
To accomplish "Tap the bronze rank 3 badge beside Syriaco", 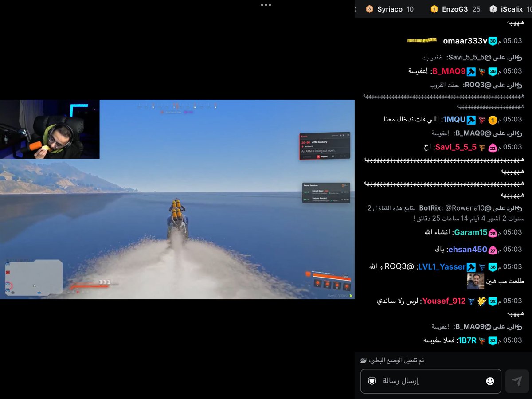I will click(370, 9).
